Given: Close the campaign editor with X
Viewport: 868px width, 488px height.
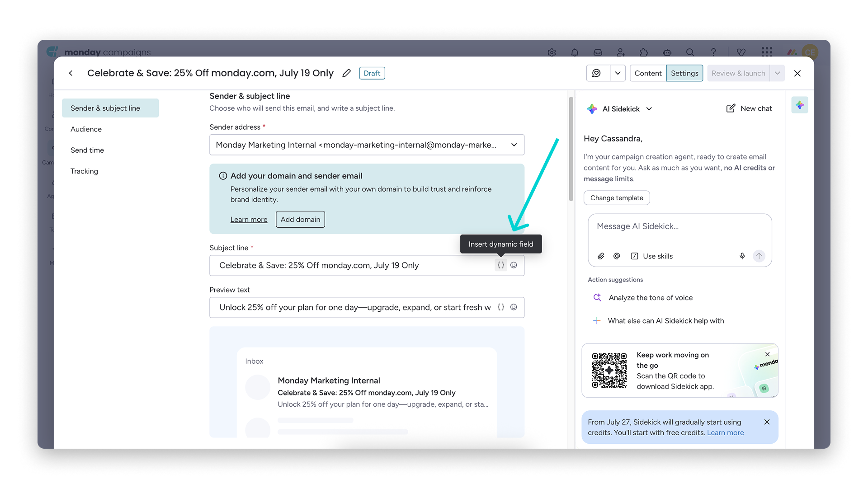Looking at the screenshot, I should click(797, 73).
